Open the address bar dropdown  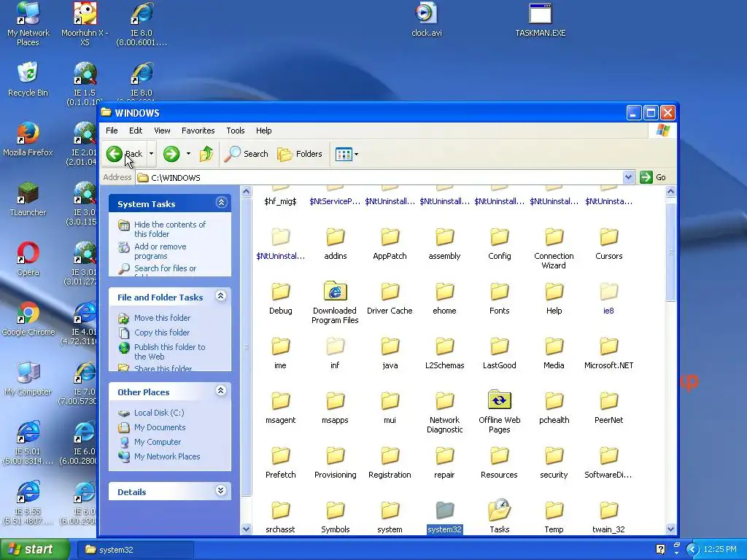[x=628, y=178]
